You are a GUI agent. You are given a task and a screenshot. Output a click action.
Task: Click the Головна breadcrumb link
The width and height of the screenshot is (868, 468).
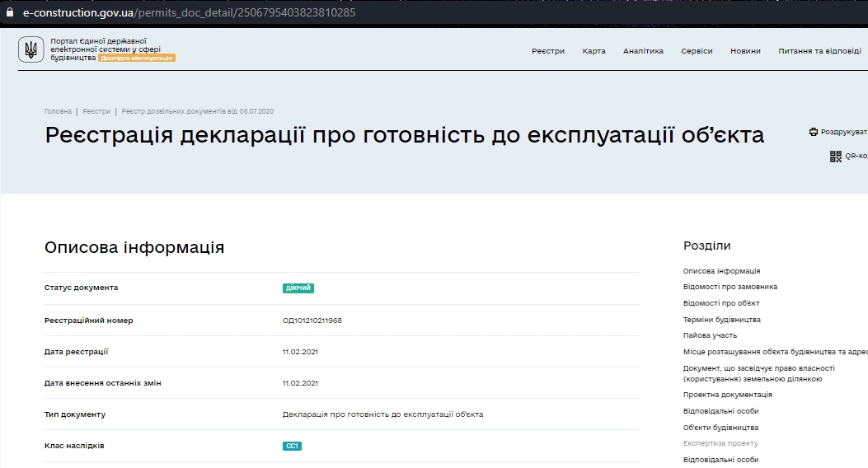pyautogui.click(x=59, y=111)
